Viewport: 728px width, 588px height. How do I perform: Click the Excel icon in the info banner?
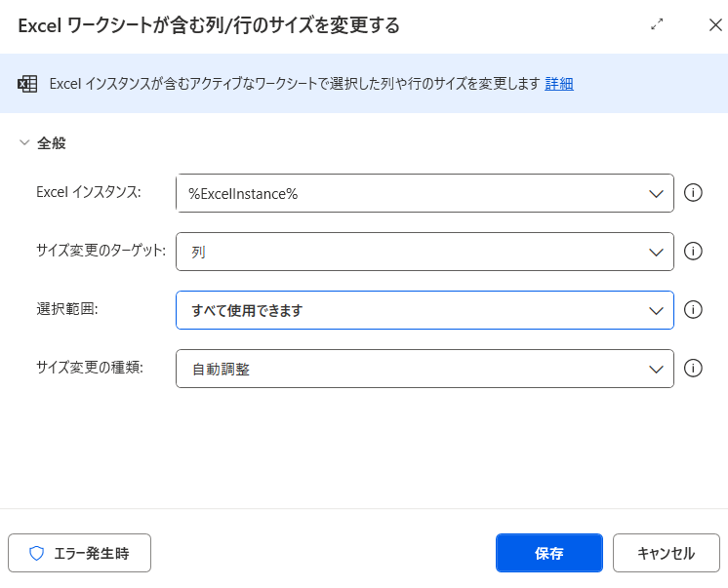pos(27,84)
